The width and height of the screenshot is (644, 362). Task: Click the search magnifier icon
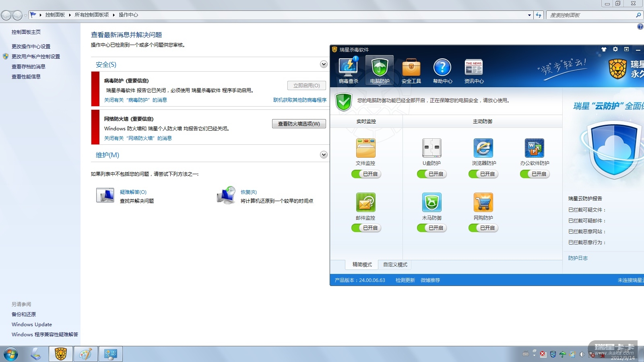638,15
